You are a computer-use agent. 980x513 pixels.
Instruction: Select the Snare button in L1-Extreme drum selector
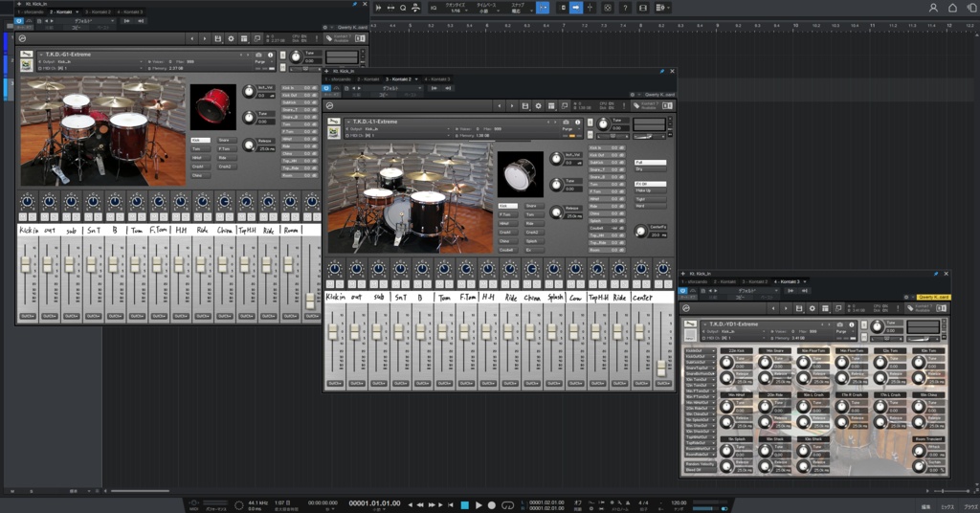click(x=534, y=206)
